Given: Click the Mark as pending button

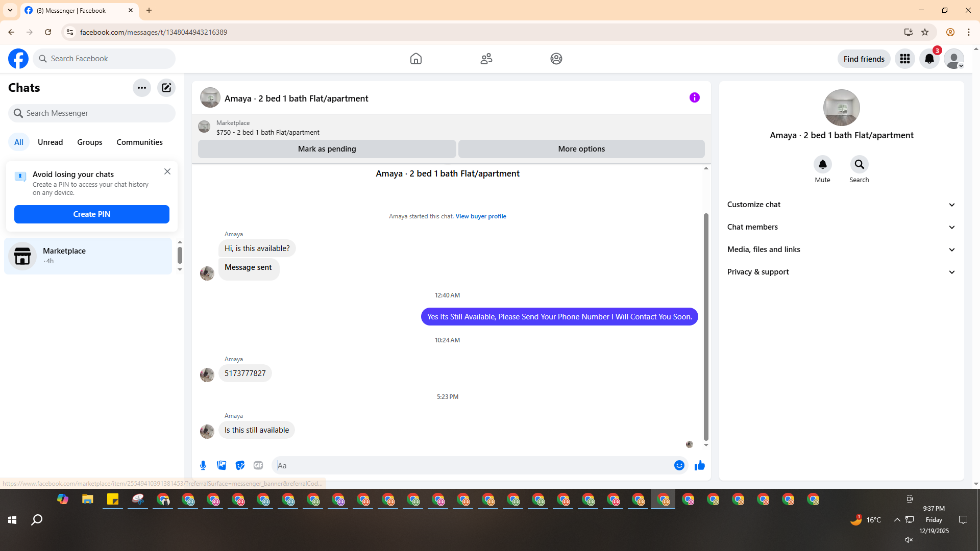Looking at the screenshot, I should pos(327,149).
